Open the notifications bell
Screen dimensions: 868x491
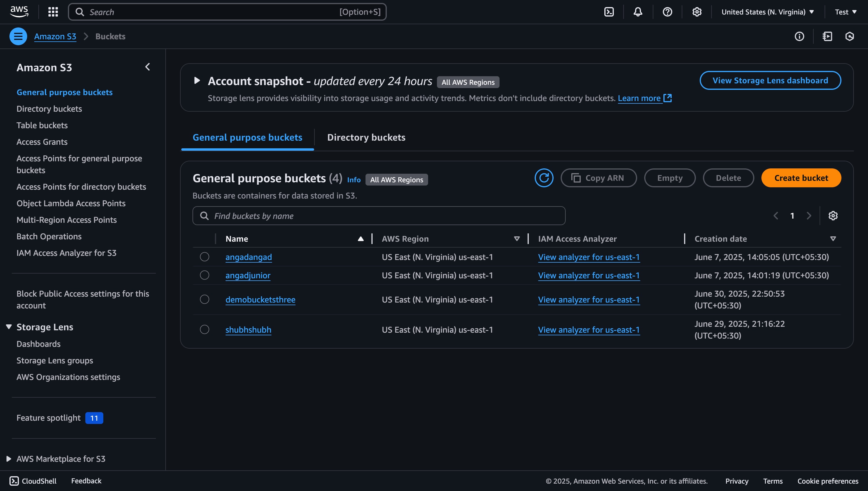638,12
